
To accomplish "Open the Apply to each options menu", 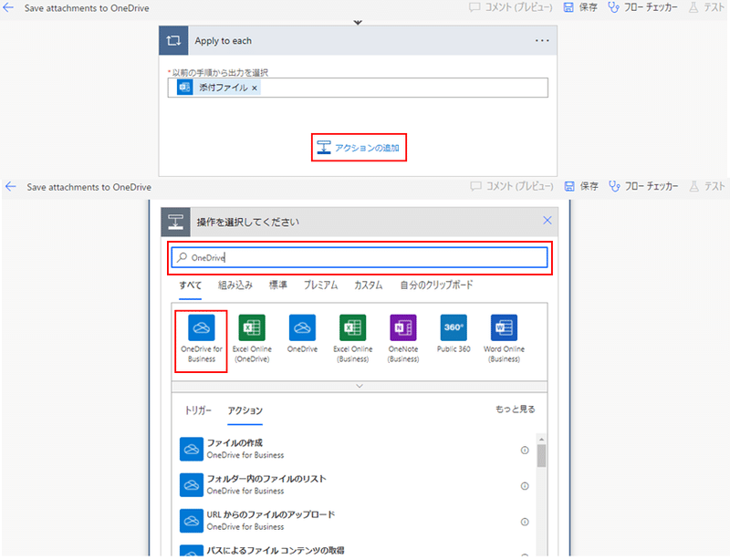I will [542, 40].
